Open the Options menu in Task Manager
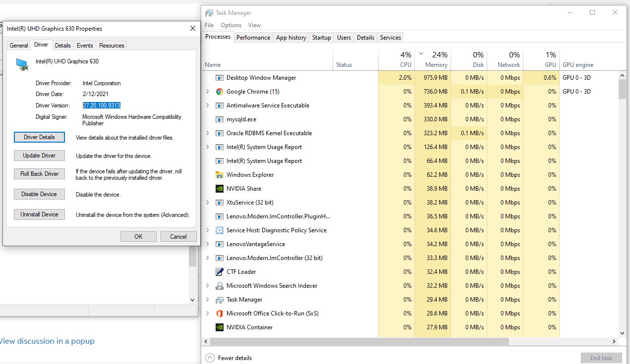 [x=231, y=25]
